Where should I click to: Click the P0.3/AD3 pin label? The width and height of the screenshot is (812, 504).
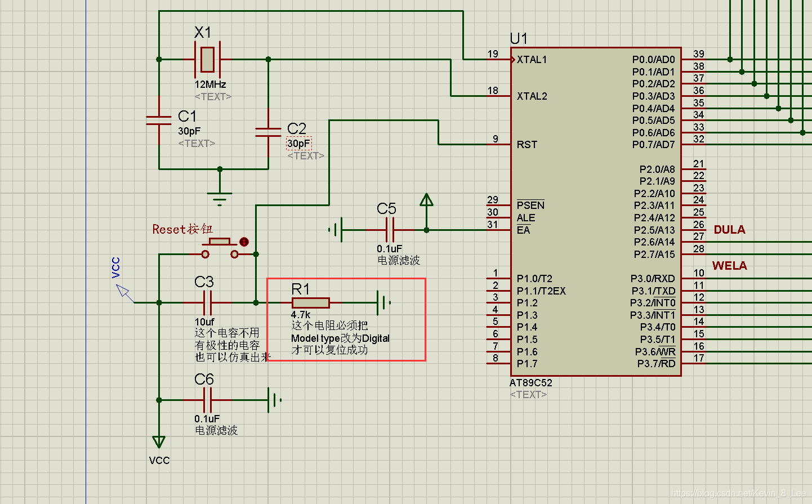point(653,96)
